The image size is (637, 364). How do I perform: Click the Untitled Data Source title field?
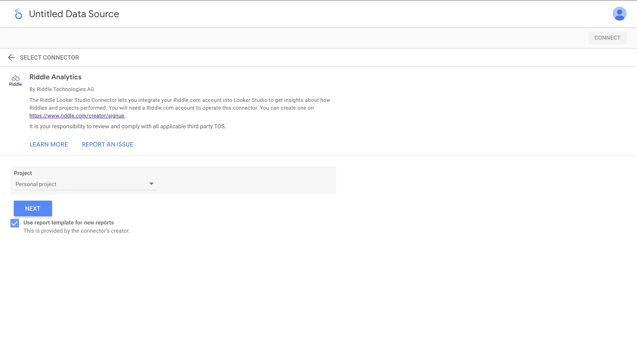point(74,14)
